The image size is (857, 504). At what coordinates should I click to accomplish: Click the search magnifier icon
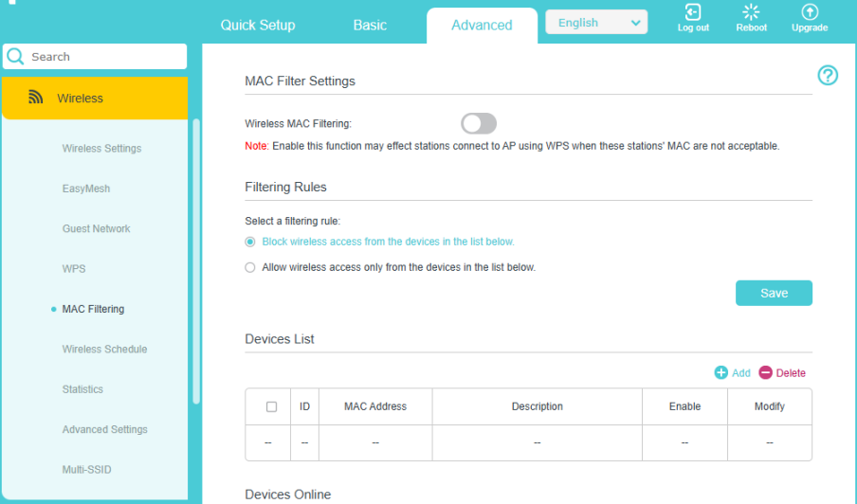click(x=15, y=56)
